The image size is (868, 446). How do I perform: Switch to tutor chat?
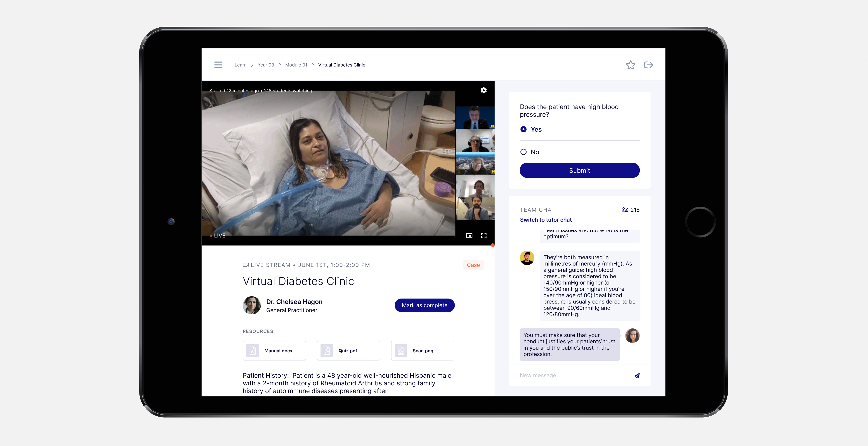tap(545, 220)
